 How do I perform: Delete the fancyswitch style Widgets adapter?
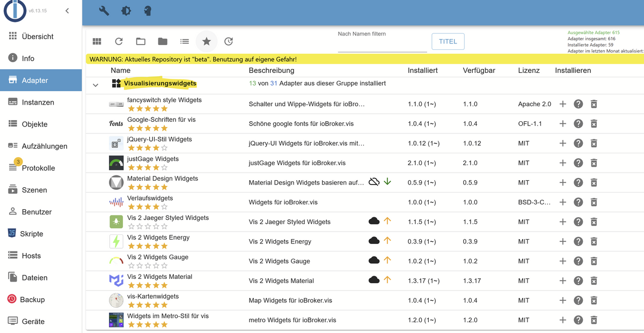coord(594,104)
